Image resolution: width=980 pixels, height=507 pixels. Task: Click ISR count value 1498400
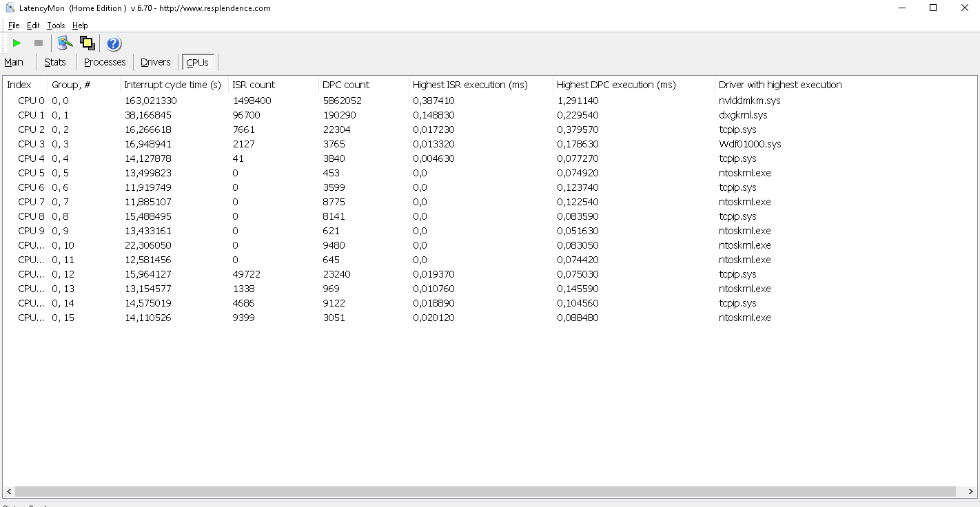tap(252, 101)
